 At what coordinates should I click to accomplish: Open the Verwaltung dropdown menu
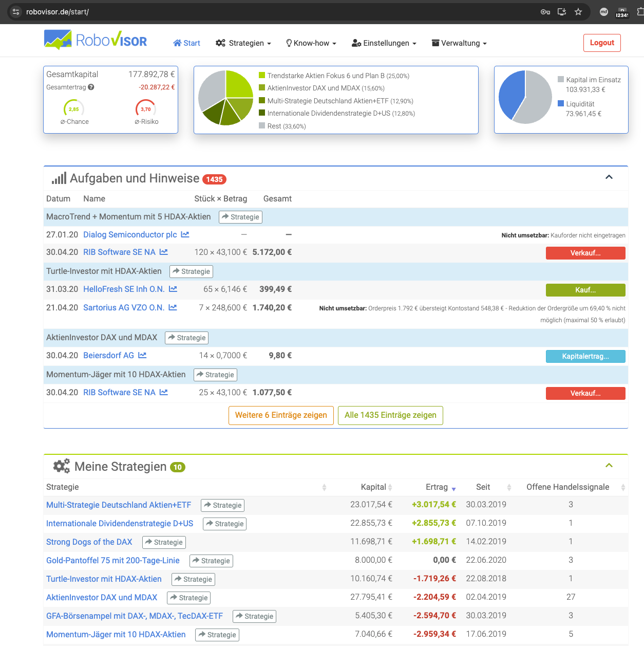click(459, 43)
